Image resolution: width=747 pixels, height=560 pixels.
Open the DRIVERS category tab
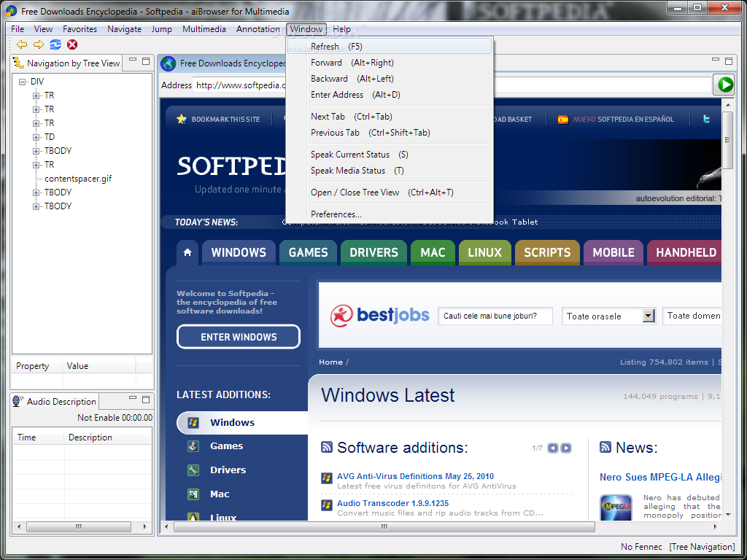point(373,252)
